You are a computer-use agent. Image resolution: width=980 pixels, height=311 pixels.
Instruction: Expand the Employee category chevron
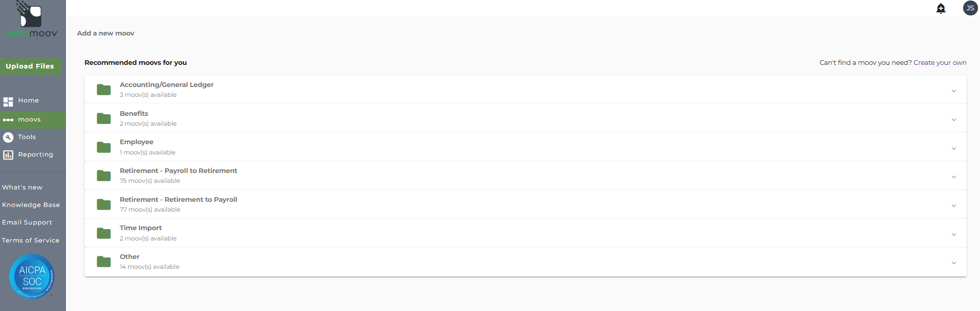(x=954, y=148)
